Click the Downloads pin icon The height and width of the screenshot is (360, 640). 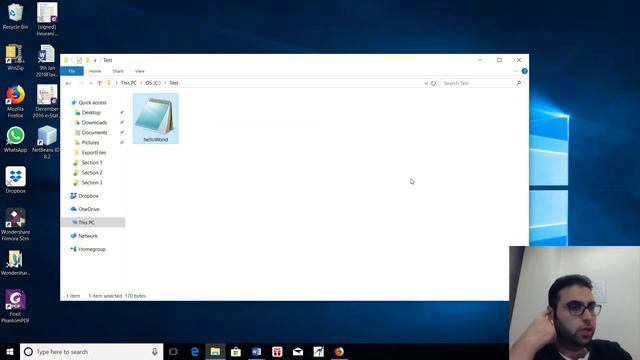122,122
